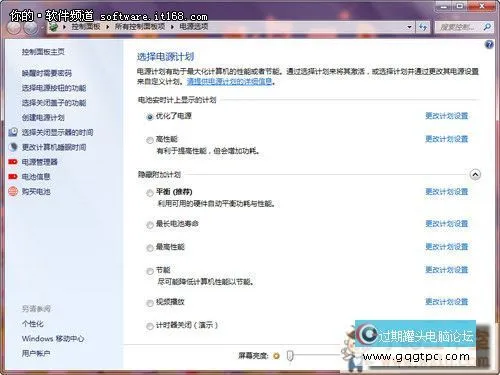Expand the arrow after 控制面板 breadcrumb

(108, 27)
